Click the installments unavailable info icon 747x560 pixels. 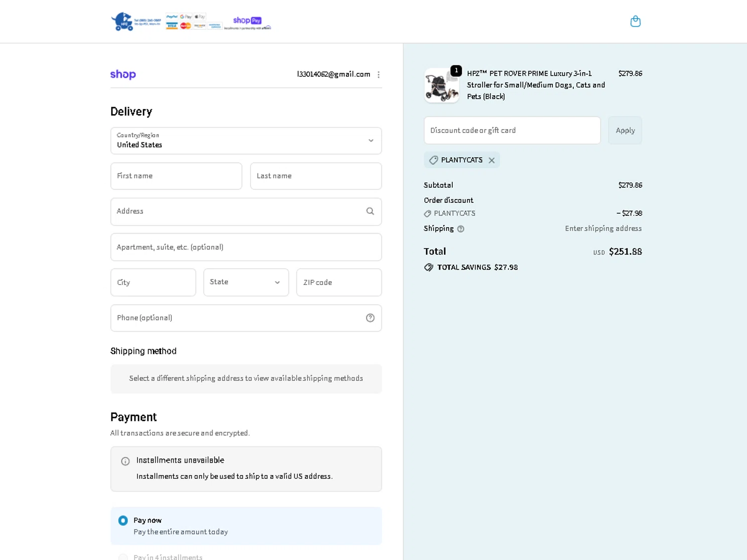[x=125, y=461]
